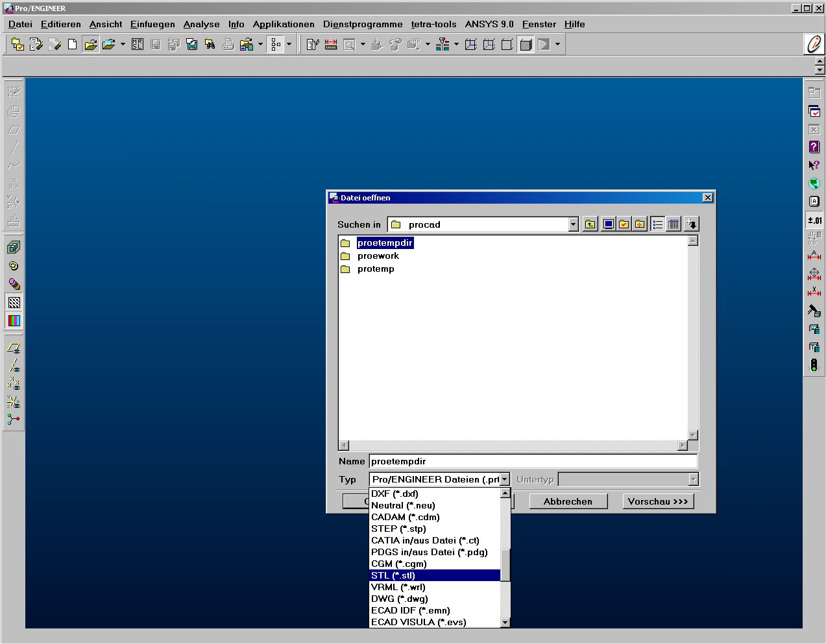Toggle hidden line display mode
Viewport: 826px width, 644px height.
point(489,45)
